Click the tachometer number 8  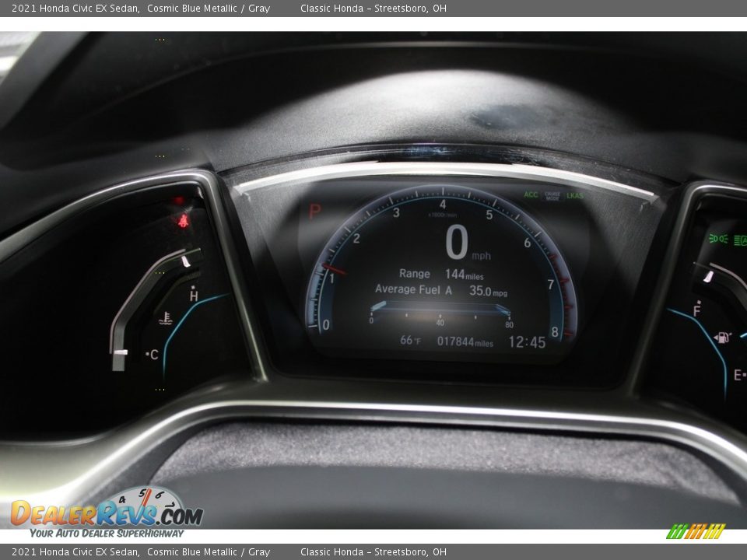coord(555,332)
